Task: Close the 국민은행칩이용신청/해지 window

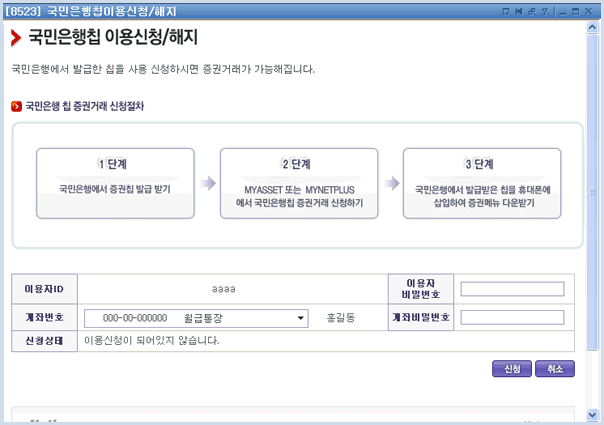Action: 589,12
